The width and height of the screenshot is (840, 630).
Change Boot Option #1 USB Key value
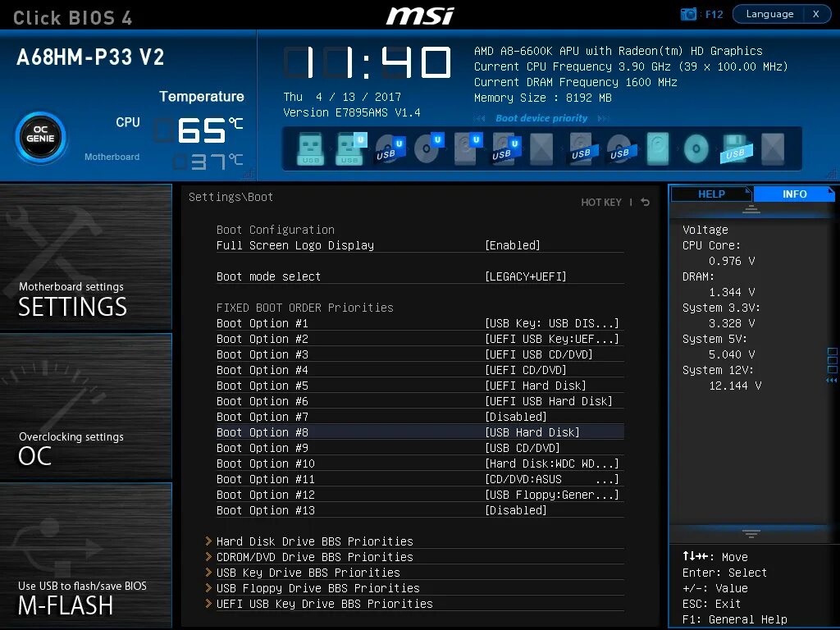click(x=552, y=323)
